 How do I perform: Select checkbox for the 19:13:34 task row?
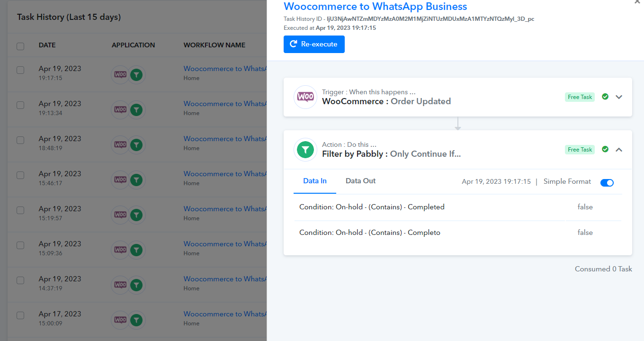click(20, 105)
